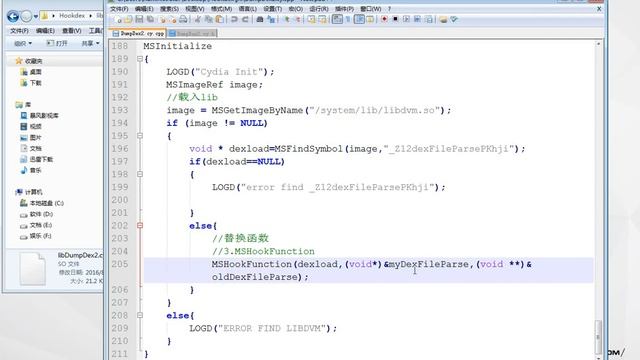
Task: Open the 插件(P) menu
Action: tap(344, 9)
